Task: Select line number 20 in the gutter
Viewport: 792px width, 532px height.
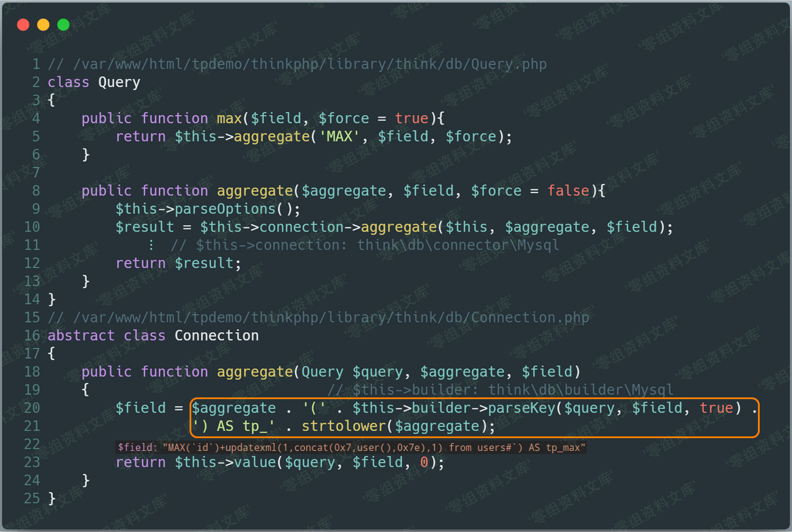Action: 32,408
